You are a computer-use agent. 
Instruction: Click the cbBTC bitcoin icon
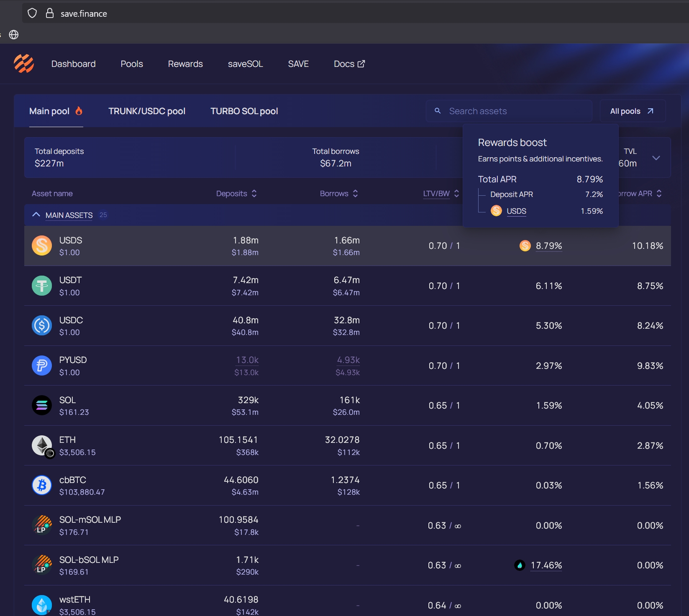tap(42, 486)
